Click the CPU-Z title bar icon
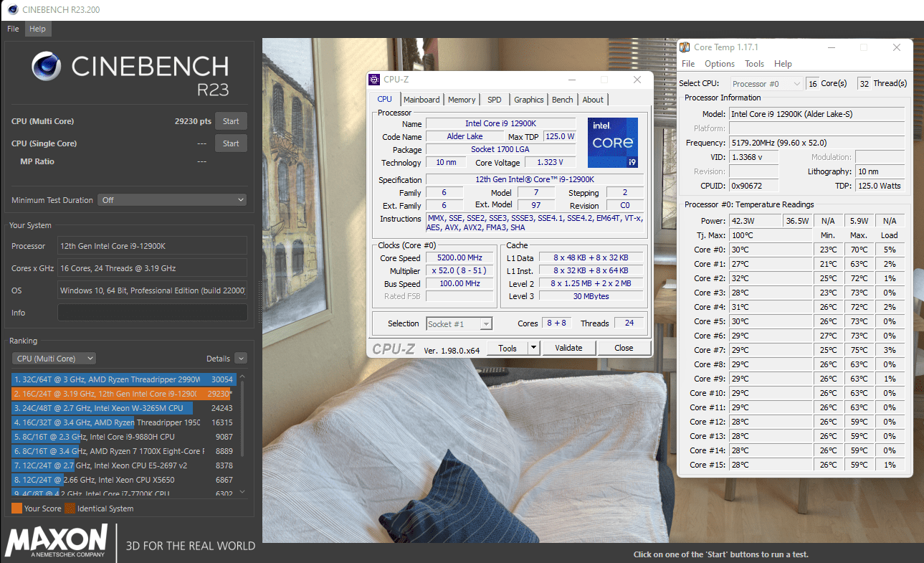 coord(375,80)
